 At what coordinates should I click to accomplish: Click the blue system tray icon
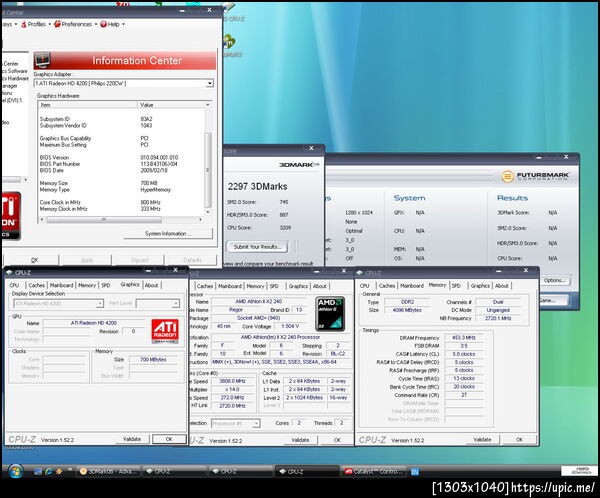click(x=414, y=472)
